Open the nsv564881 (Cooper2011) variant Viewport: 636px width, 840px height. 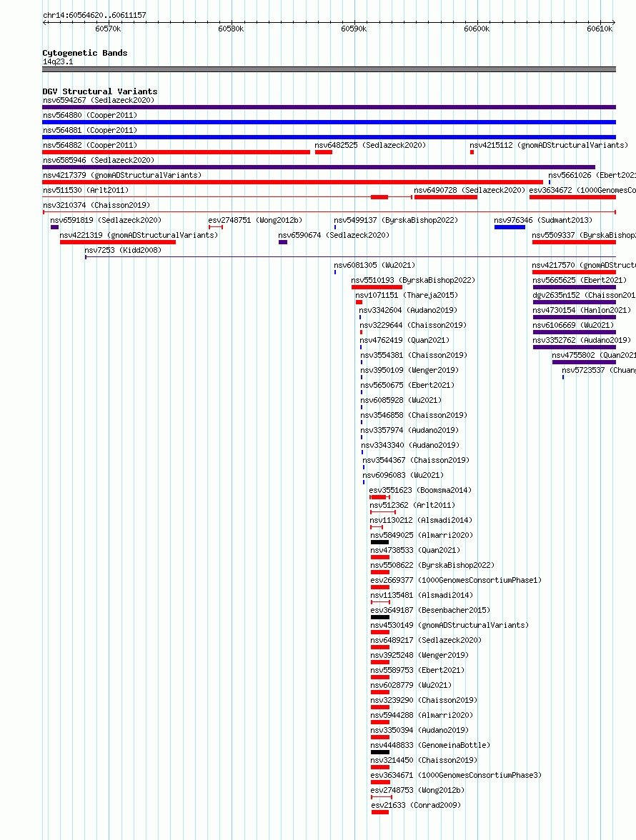coord(90,130)
